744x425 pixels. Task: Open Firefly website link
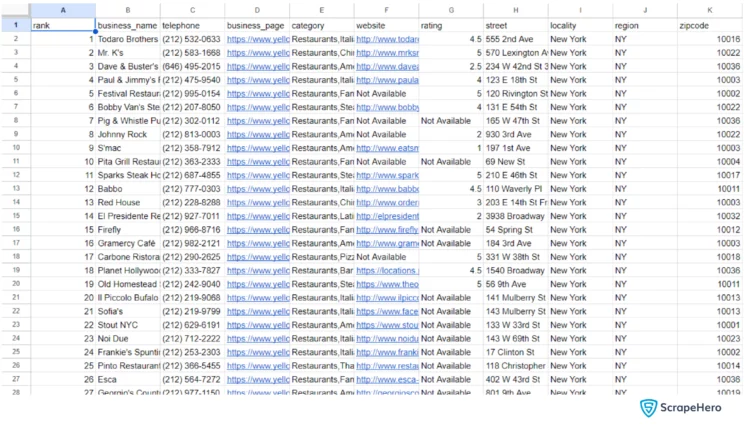[387, 230]
